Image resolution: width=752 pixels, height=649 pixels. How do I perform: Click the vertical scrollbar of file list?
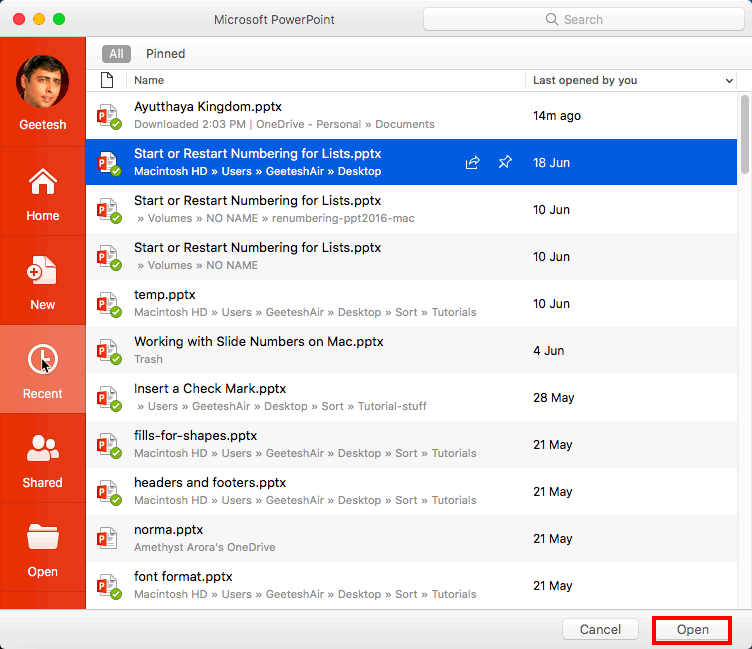pos(744,135)
